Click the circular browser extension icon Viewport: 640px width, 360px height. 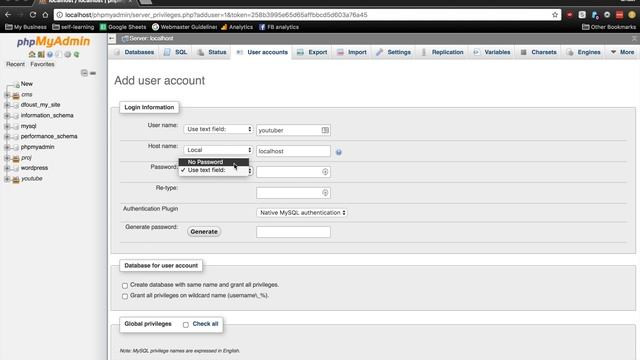607,15
